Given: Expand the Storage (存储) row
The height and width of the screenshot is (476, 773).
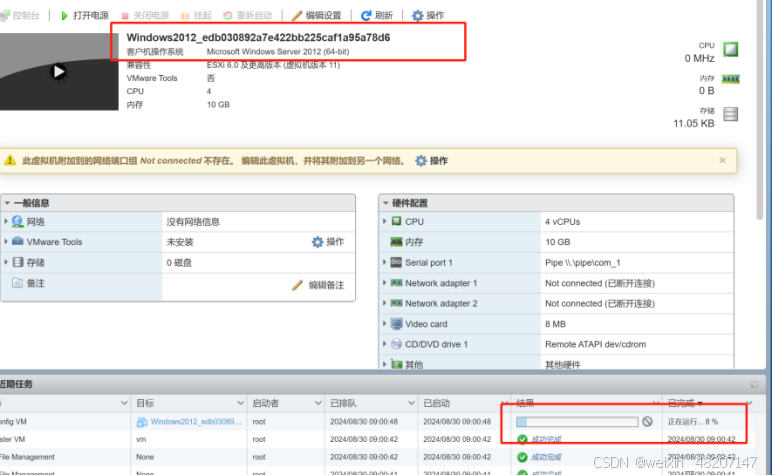Looking at the screenshot, I should (x=6, y=262).
